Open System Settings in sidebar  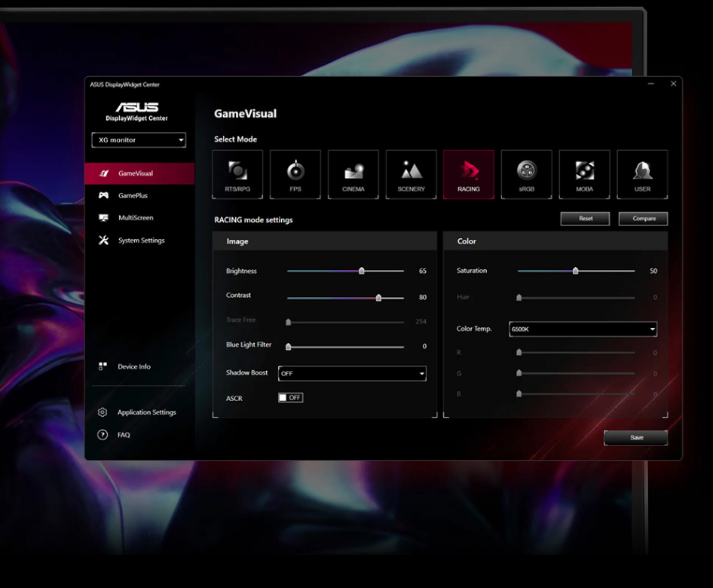[x=141, y=240]
